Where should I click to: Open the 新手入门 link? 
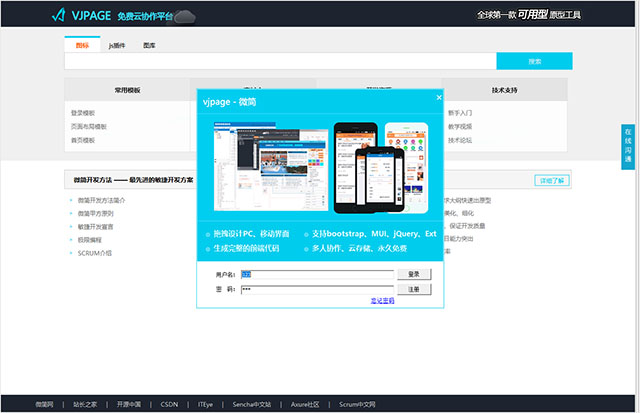460,113
